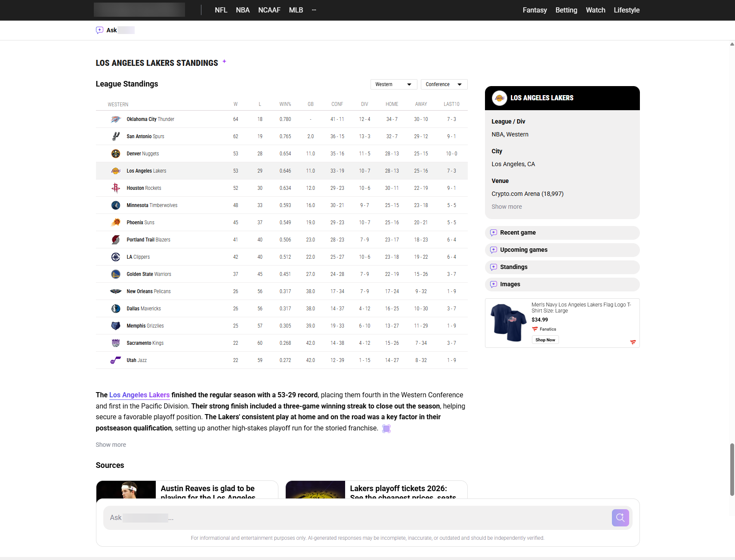Click the HOME column header
The image size is (735, 560).
[392, 105]
